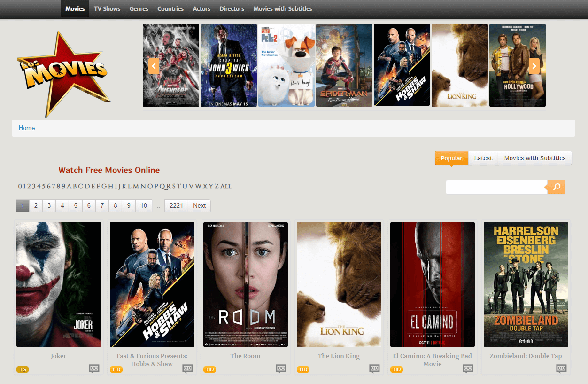Click the Joker title link

pos(59,356)
